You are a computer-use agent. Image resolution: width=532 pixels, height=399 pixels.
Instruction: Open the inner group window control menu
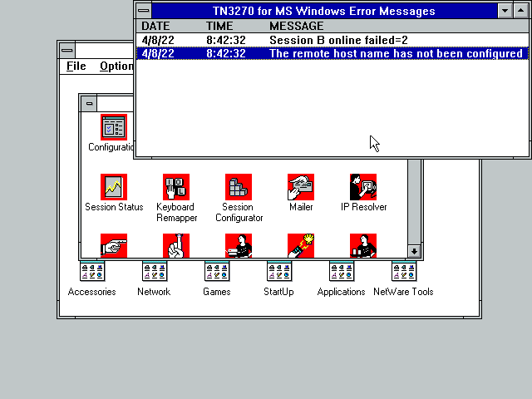click(89, 103)
